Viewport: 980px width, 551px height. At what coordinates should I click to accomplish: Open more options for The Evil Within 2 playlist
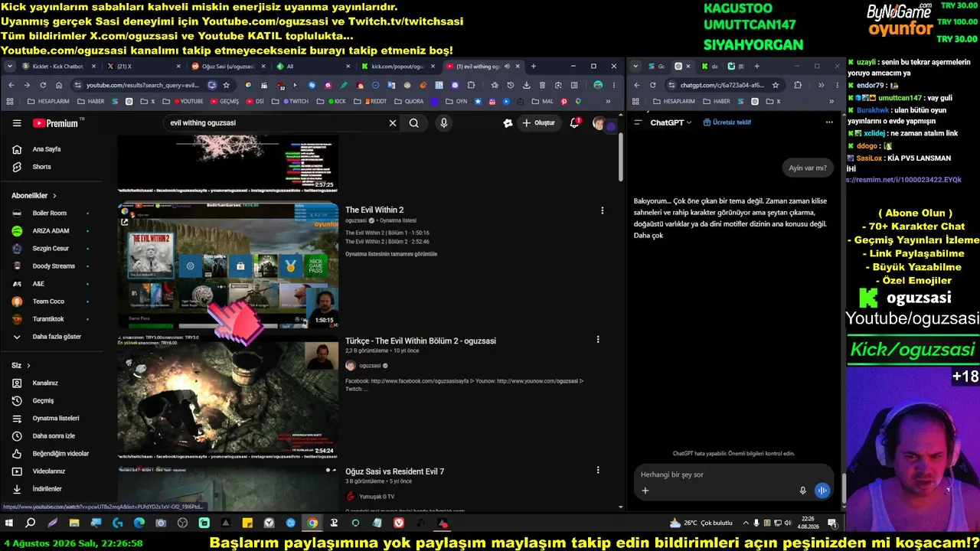pos(603,210)
